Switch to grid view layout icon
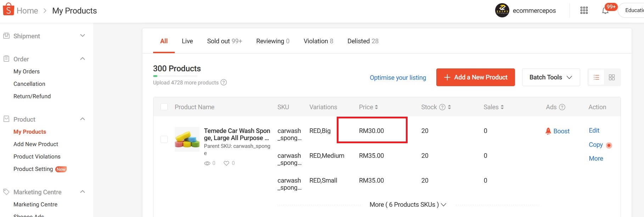The height and width of the screenshot is (217, 644). coord(612,77)
